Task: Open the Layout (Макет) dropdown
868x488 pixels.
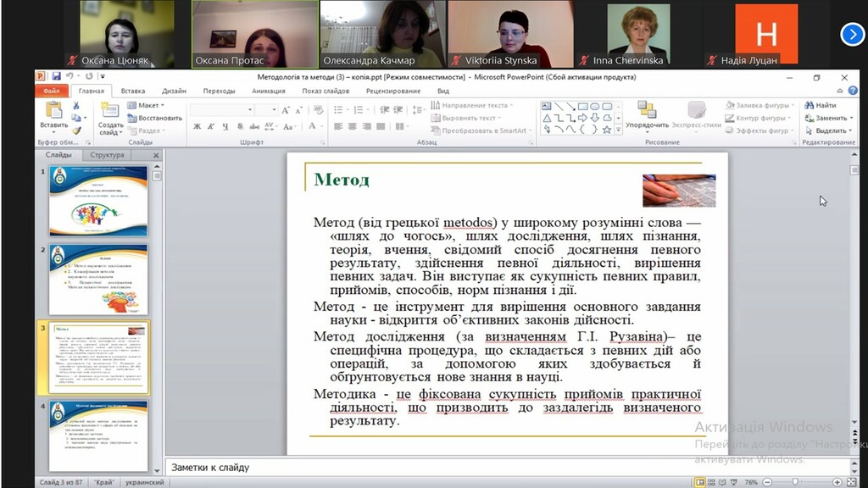Action: click(x=147, y=106)
